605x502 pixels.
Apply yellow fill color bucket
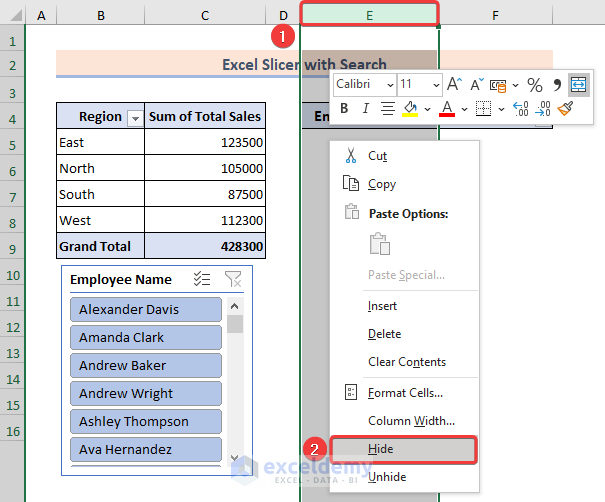click(410, 108)
